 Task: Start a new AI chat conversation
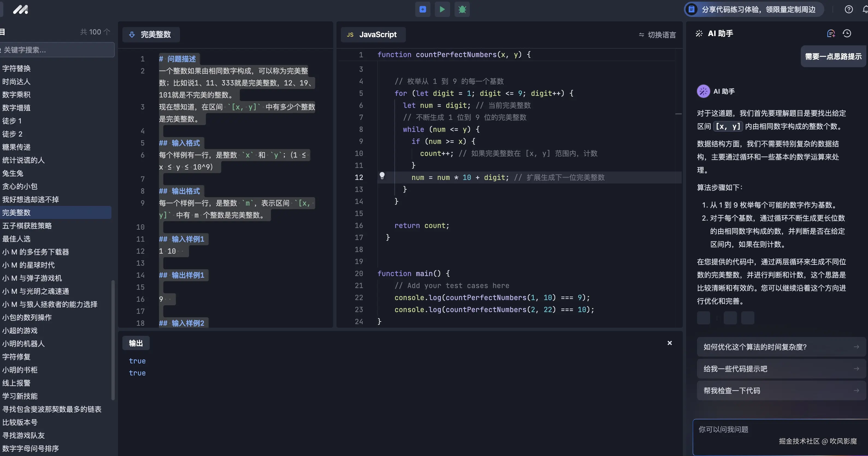[831, 33]
